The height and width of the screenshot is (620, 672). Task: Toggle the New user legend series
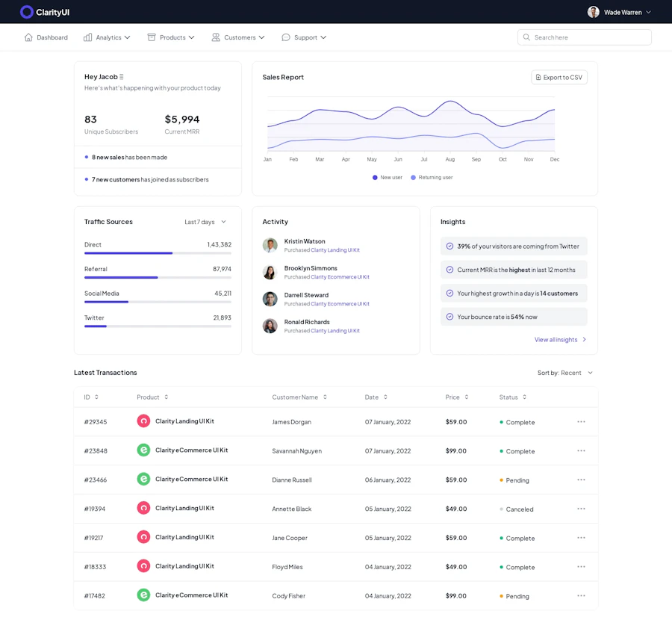tap(387, 178)
